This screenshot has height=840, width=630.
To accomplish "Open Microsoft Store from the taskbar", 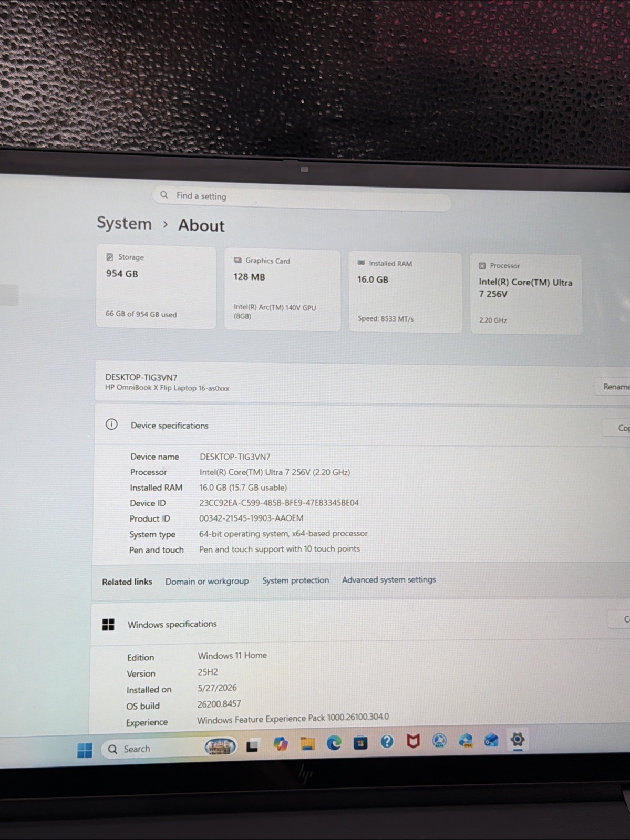I will pos(360,742).
